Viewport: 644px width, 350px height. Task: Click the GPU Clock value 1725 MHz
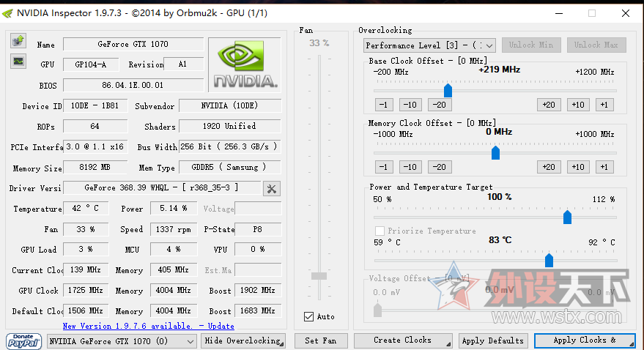[86, 291]
